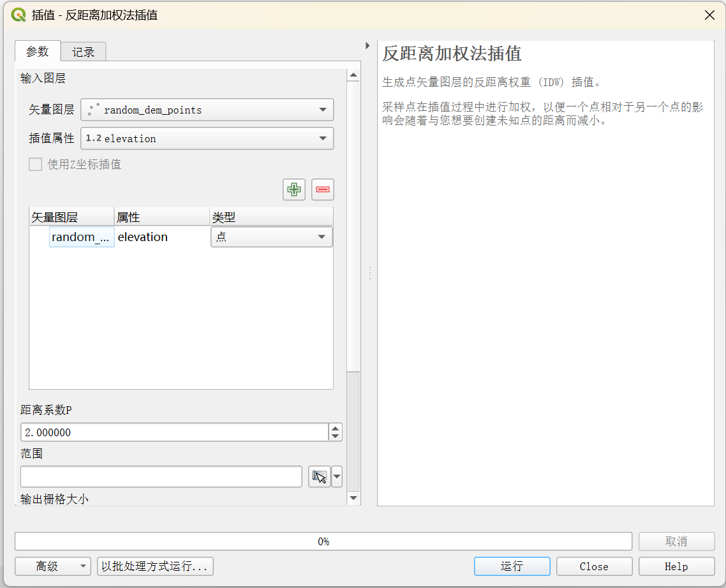The width and height of the screenshot is (726, 588).
Task: Open the extent options dropdown arrow
Action: click(x=337, y=476)
